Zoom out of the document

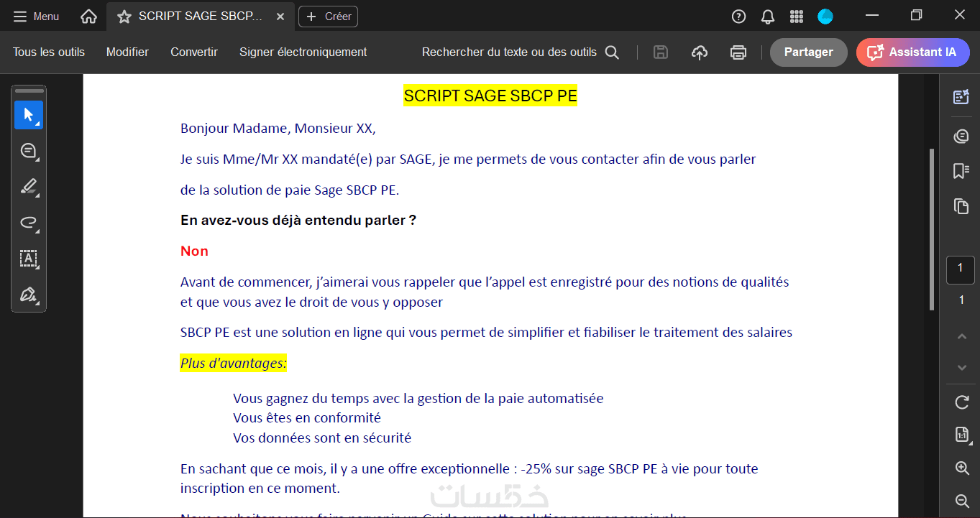pyautogui.click(x=962, y=501)
